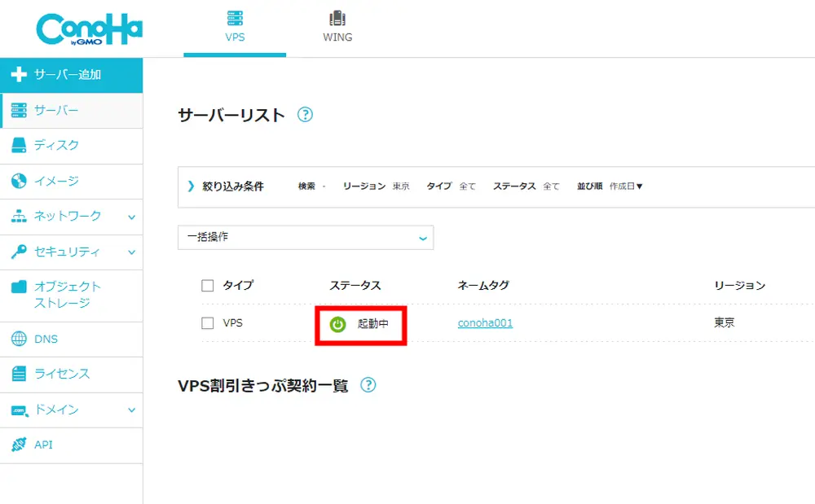The height and width of the screenshot is (504, 815).
Task: Open the DNS management section
Action: pos(49,338)
